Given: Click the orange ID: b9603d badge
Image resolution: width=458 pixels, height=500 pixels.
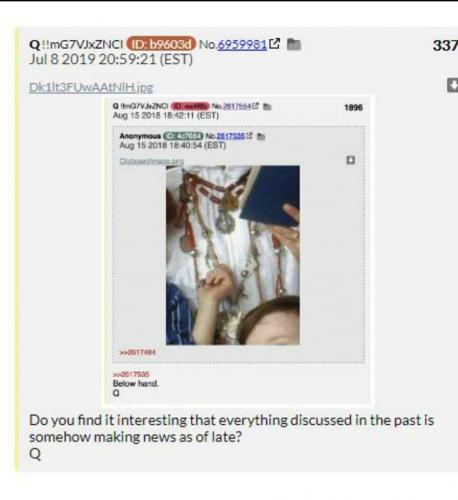Looking at the screenshot, I should [x=161, y=44].
